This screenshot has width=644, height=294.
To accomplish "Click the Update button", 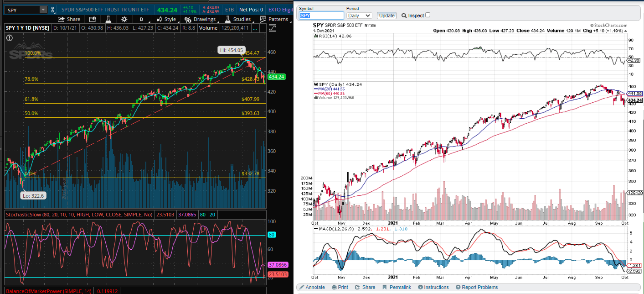I will pyautogui.click(x=387, y=16).
